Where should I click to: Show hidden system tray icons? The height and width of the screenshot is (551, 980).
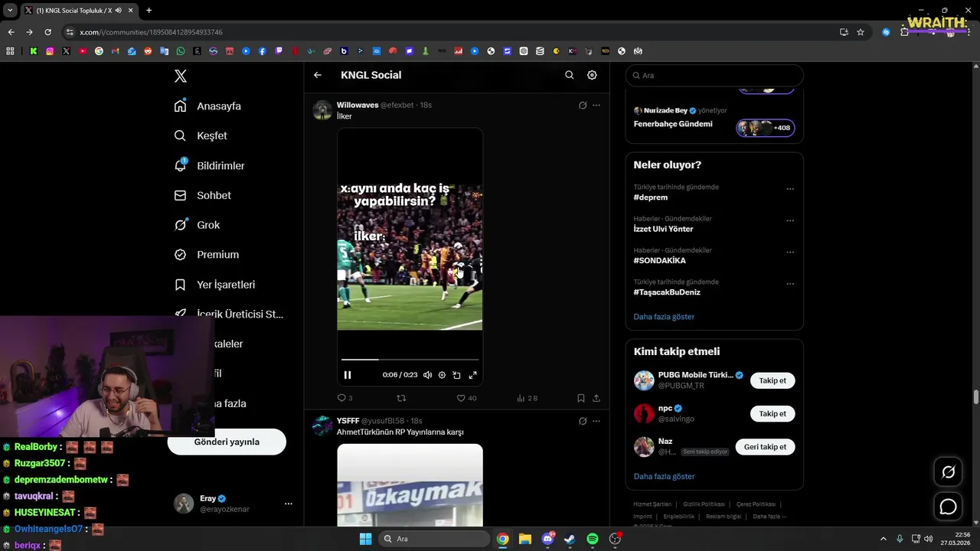click(x=883, y=539)
